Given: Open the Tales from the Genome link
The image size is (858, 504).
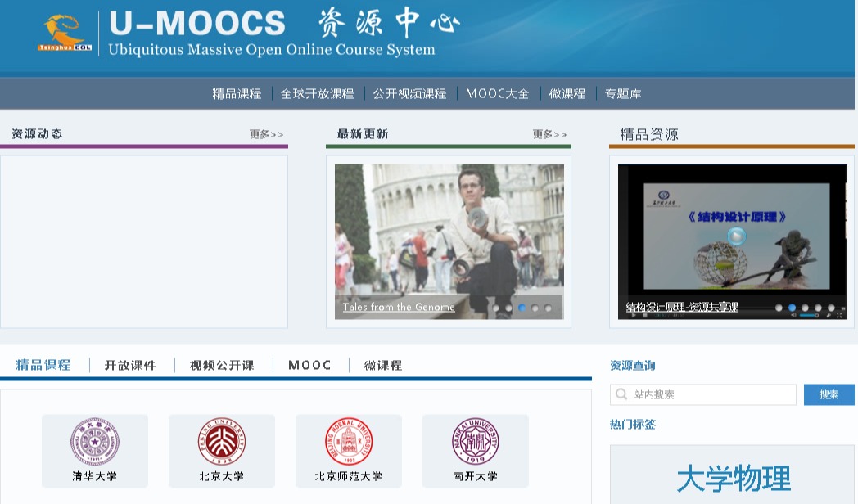Looking at the screenshot, I should [399, 308].
